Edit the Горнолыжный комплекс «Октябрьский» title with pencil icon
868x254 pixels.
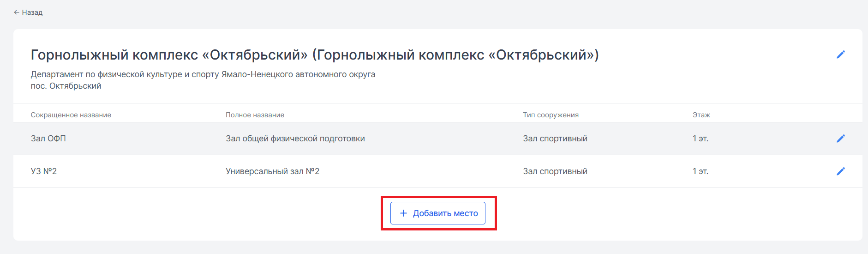841,54
